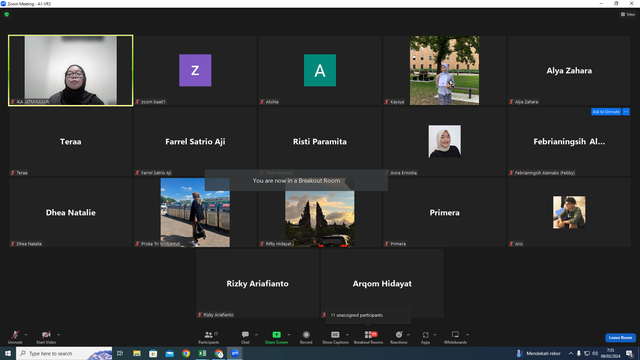The width and height of the screenshot is (640, 360).
Task: Expand Reactions options arrow
Action: click(x=408, y=335)
